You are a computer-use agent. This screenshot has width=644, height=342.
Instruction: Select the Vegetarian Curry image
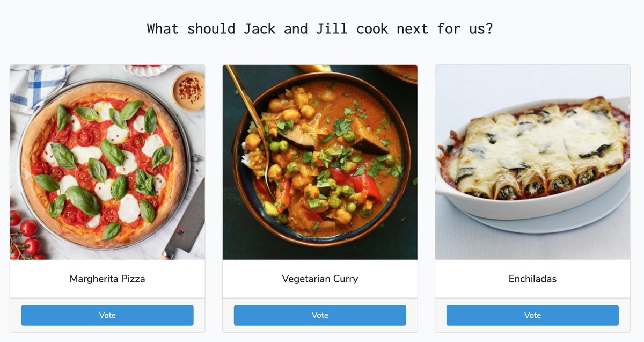point(320,162)
